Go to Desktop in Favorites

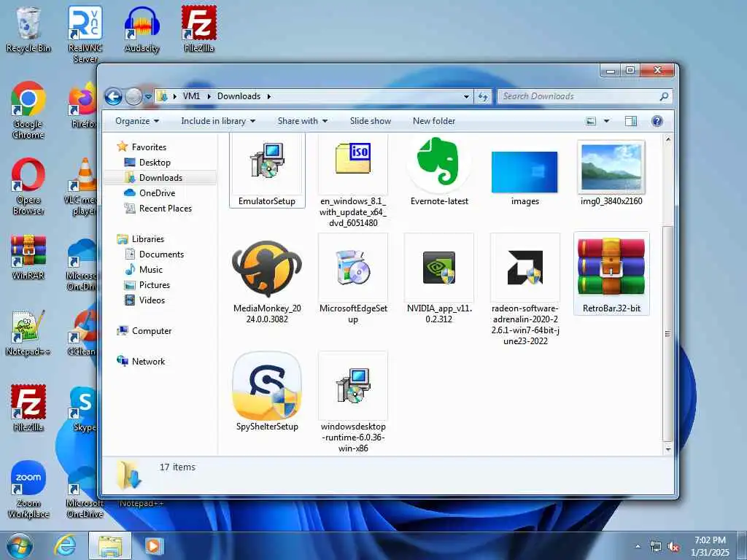pos(147,163)
